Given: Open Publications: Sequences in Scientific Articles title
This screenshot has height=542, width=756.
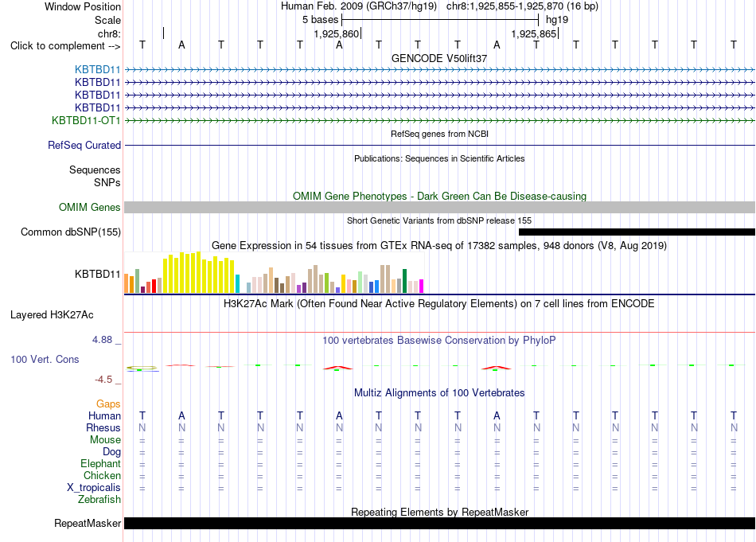Looking at the screenshot, I should (439, 158).
